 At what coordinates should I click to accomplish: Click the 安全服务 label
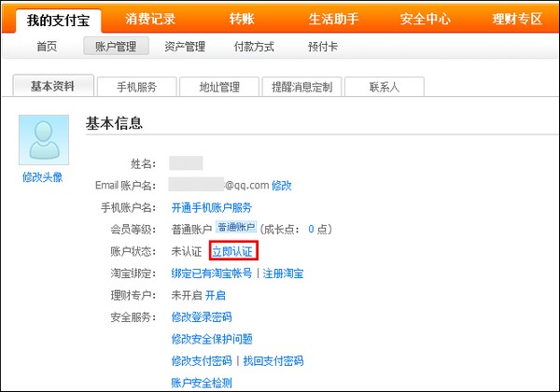pos(133,317)
